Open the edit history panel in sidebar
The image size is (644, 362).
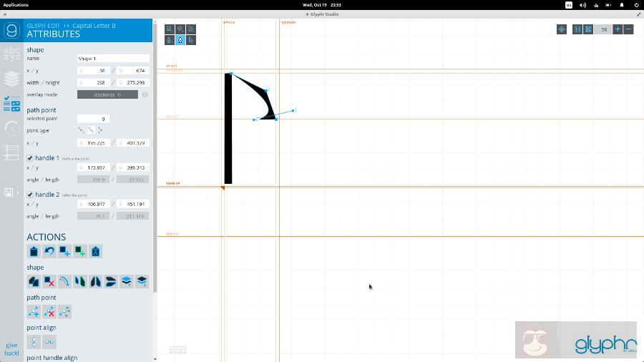click(11, 129)
